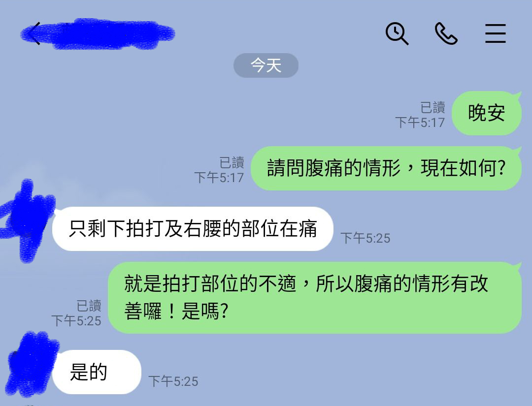Screen dimensions: 532x406
Task: Tap the 已讀 status beside 就是拍打部位 message
Action: [89, 306]
